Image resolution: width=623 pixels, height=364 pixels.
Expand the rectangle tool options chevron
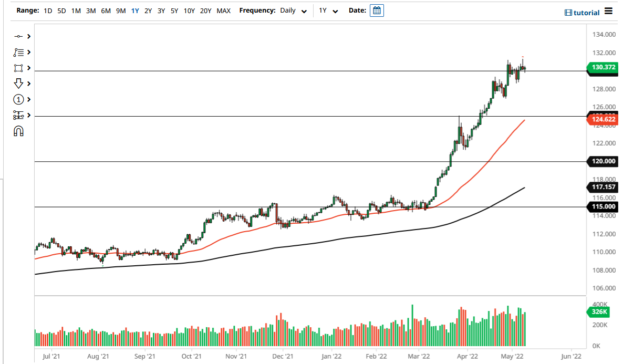[28, 68]
